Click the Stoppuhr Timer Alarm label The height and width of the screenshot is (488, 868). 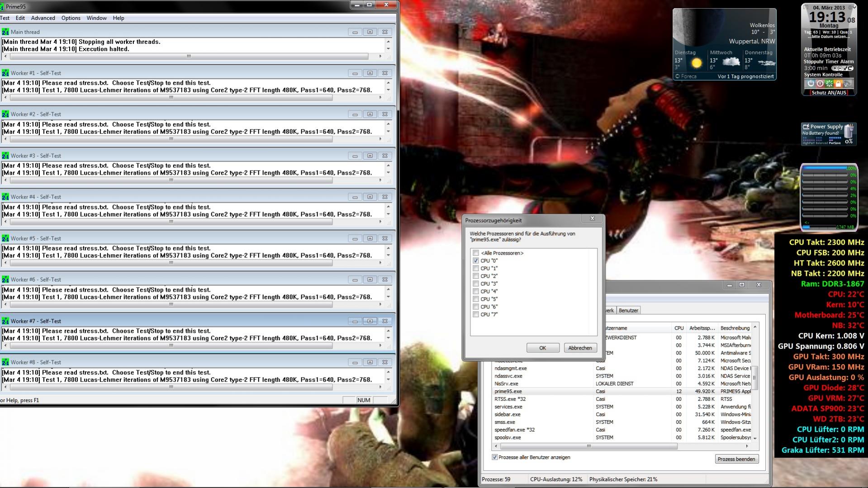point(829,62)
